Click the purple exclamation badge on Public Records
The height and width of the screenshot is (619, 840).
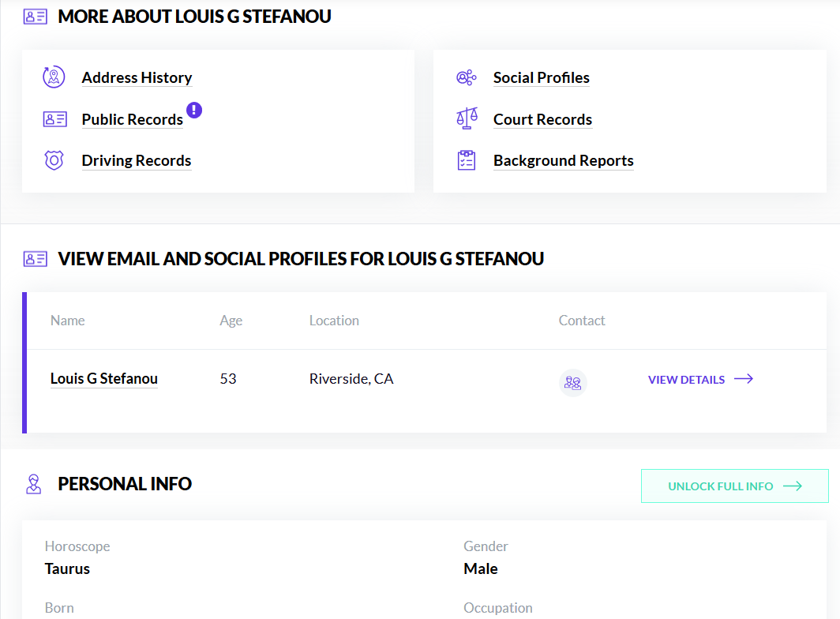[194, 110]
